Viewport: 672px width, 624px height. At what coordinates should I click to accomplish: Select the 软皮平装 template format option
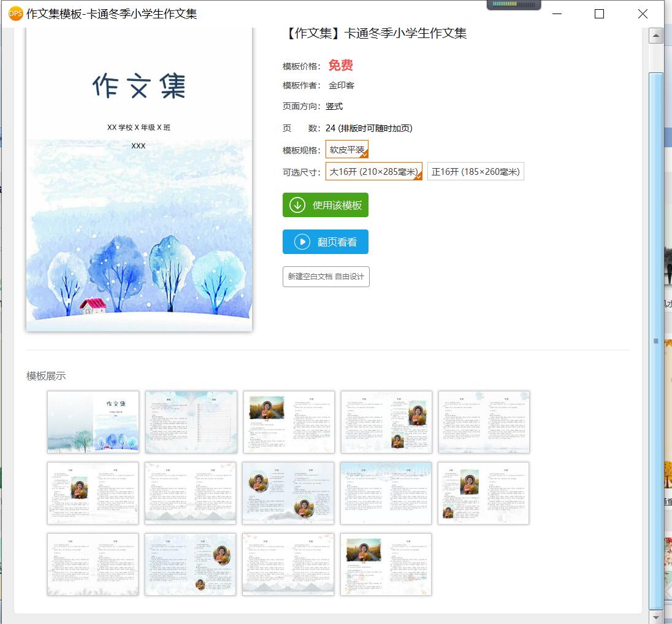click(346, 149)
